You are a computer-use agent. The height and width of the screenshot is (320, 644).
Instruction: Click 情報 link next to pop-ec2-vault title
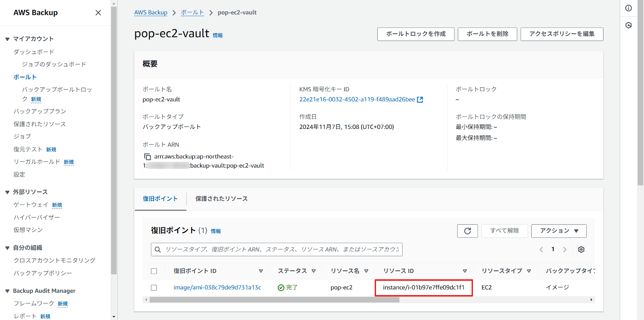(218, 35)
